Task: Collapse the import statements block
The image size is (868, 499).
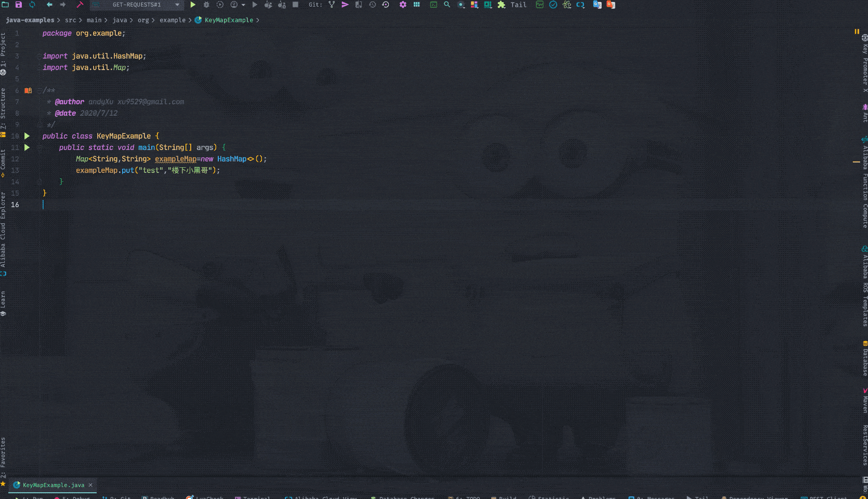Action: [40, 56]
